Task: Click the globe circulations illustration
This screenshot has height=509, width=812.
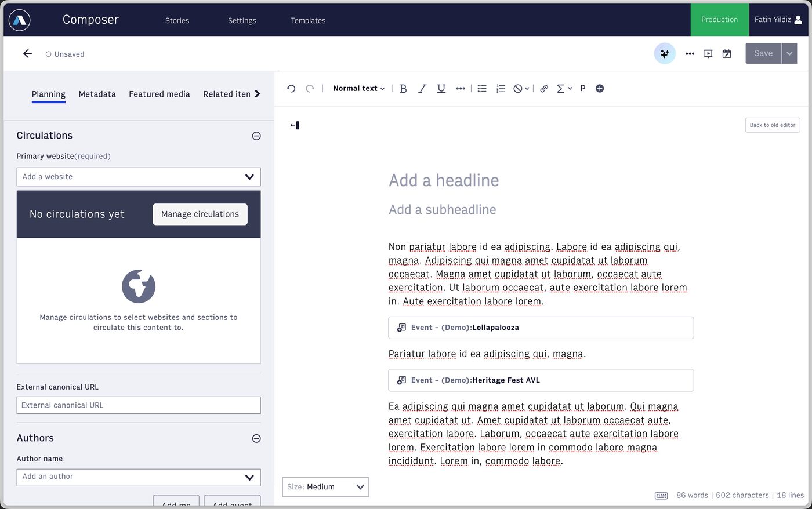Action: (x=139, y=286)
